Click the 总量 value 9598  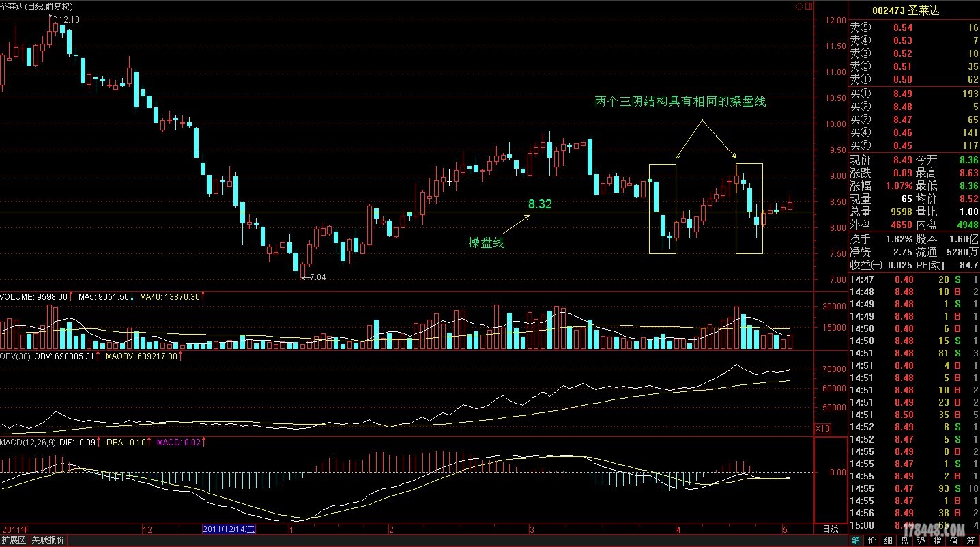pos(901,212)
